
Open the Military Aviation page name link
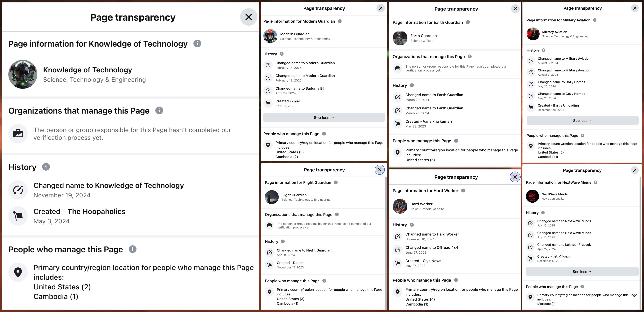[x=555, y=32]
